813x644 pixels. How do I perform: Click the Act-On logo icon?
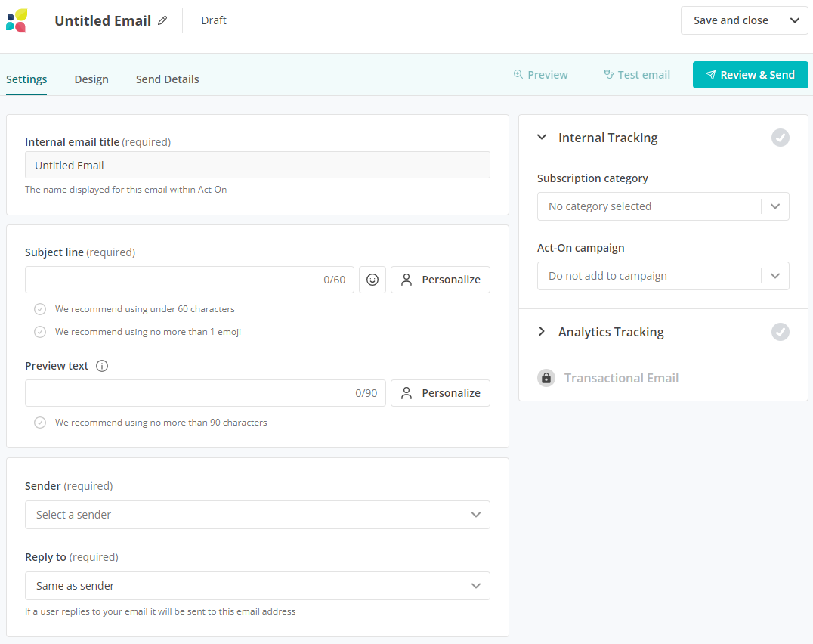click(17, 20)
